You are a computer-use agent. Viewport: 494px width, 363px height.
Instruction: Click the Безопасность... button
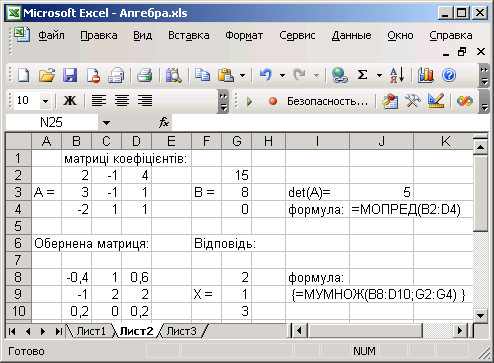(x=327, y=101)
